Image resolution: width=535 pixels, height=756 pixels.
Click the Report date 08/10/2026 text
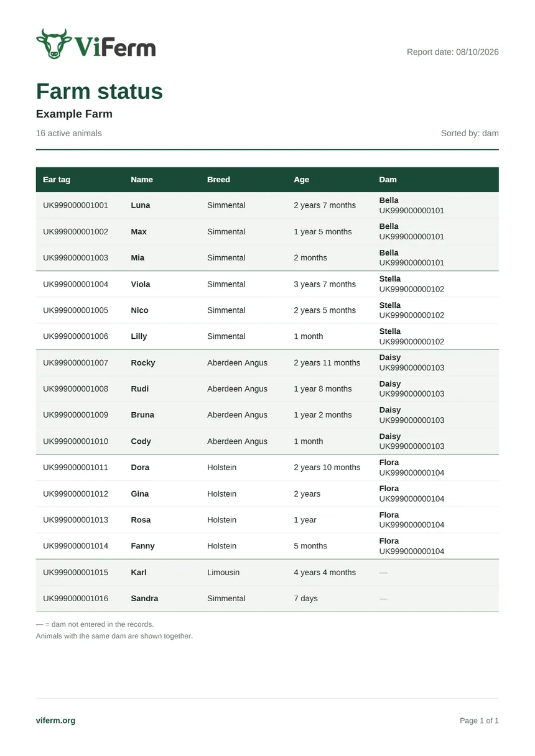(x=453, y=52)
